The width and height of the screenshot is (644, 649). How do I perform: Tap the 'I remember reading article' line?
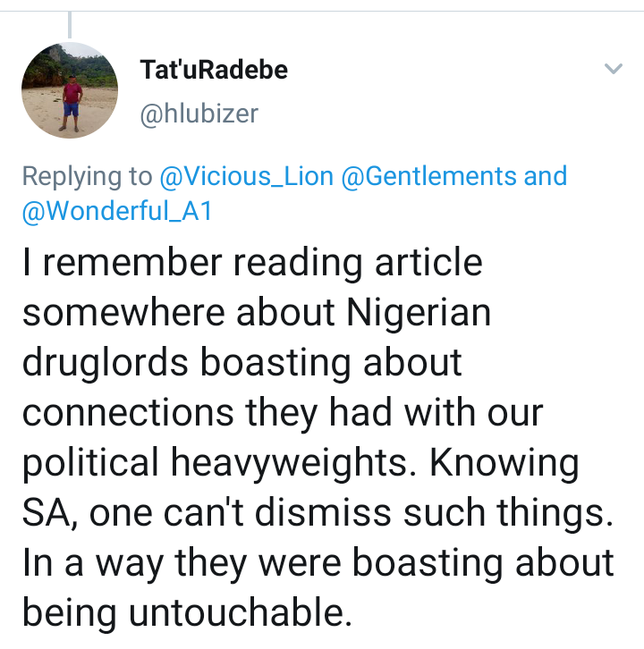coord(252,263)
